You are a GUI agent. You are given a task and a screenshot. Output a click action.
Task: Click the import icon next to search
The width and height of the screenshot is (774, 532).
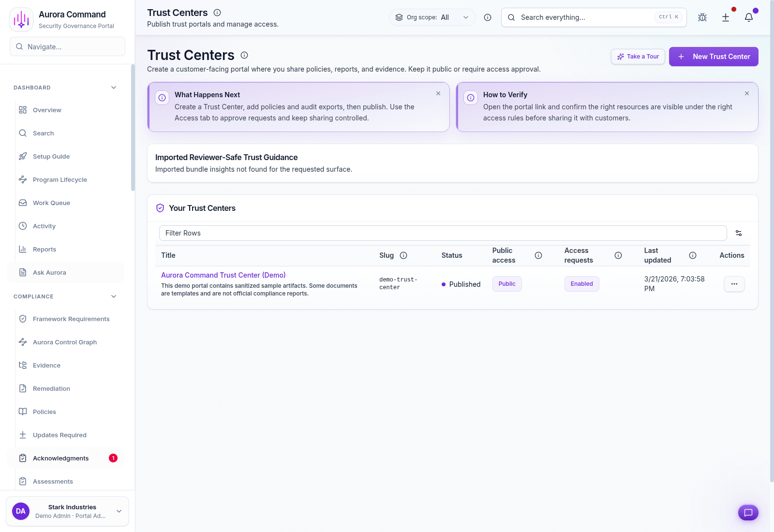tap(726, 17)
